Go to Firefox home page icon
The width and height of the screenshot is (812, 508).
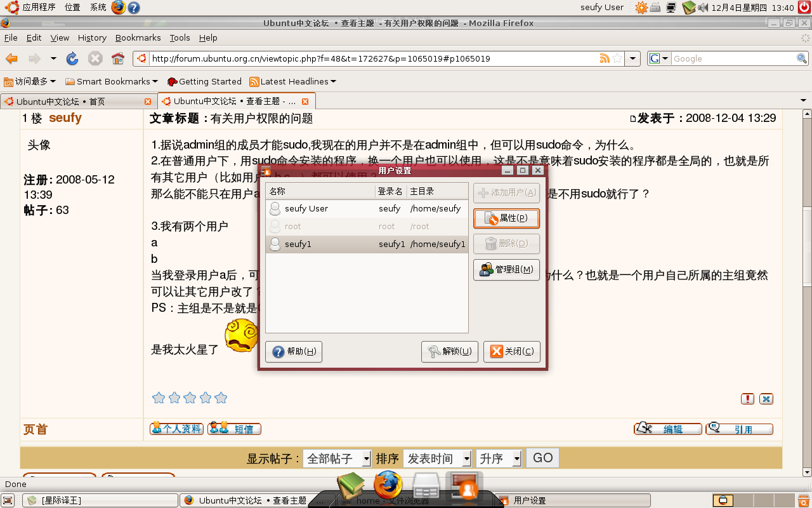coord(118,59)
